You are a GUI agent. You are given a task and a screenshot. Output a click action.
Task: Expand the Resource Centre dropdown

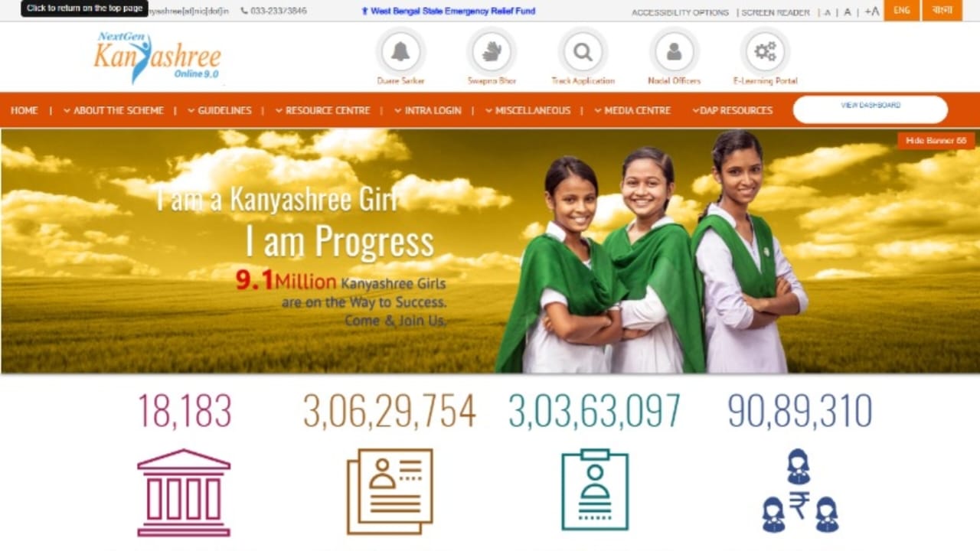(x=322, y=110)
